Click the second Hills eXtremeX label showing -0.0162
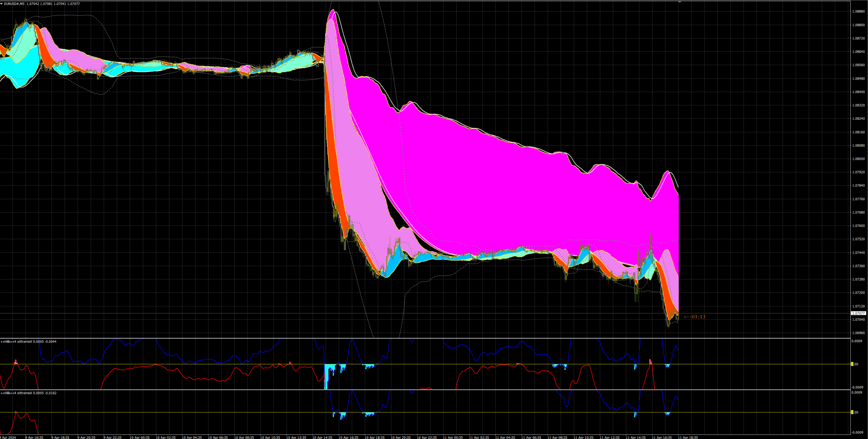Viewport: 868px width, 439px height. tap(29, 393)
